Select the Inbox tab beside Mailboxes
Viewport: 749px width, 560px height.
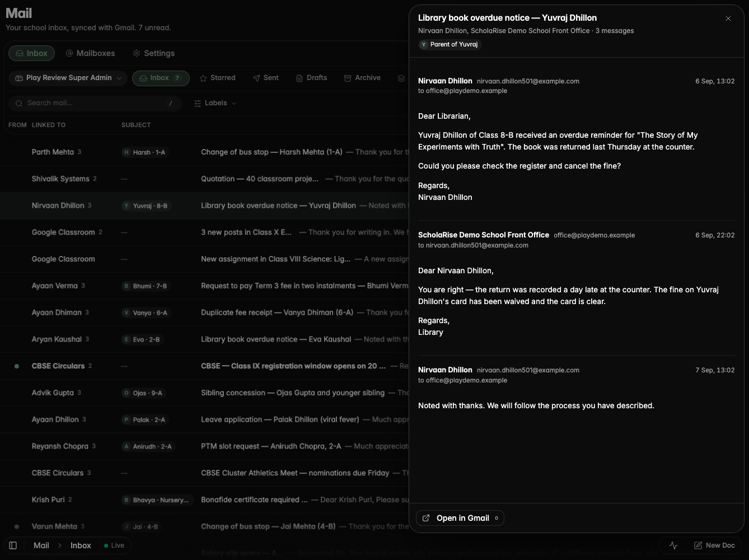coord(31,53)
